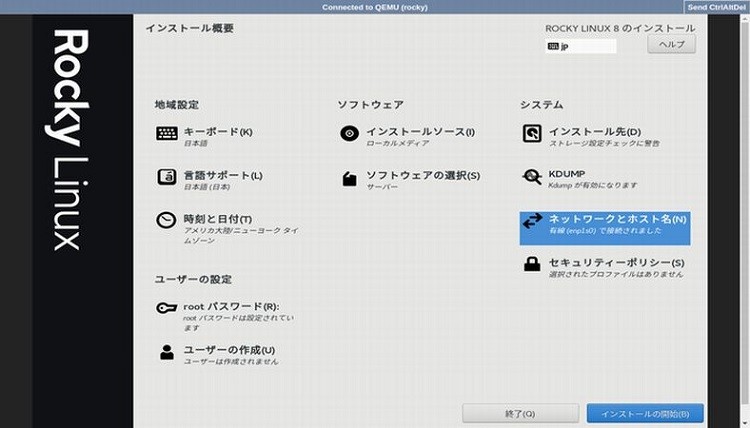The image size is (750, 428).
Task: Click the clock icon for 時刻と日付
Action: click(x=166, y=220)
